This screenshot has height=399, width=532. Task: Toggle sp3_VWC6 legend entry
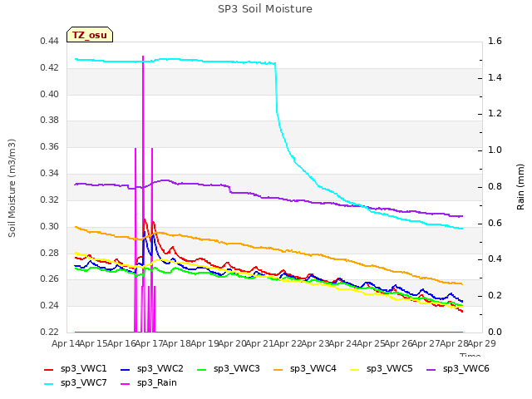tap(458, 369)
